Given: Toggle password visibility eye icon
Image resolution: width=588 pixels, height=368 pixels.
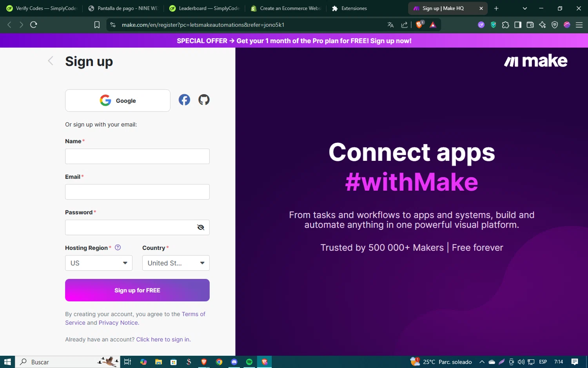Looking at the screenshot, I should 201,227.
